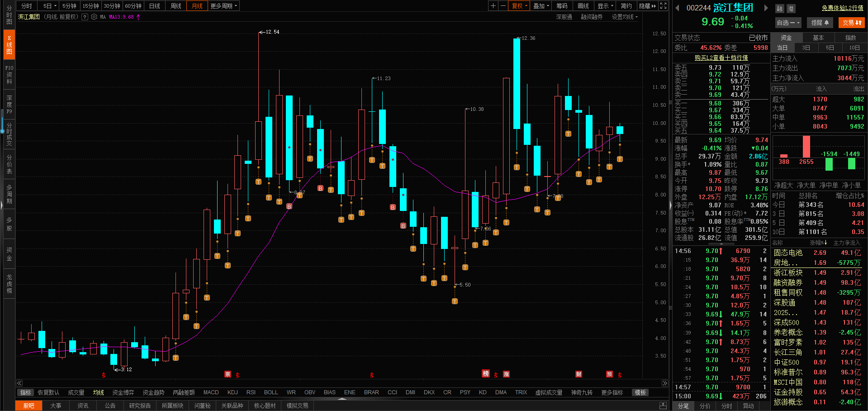Click 购买L2查看十档行情 link
The height and width of the screenshot is (411, 868).
point(721,57)
